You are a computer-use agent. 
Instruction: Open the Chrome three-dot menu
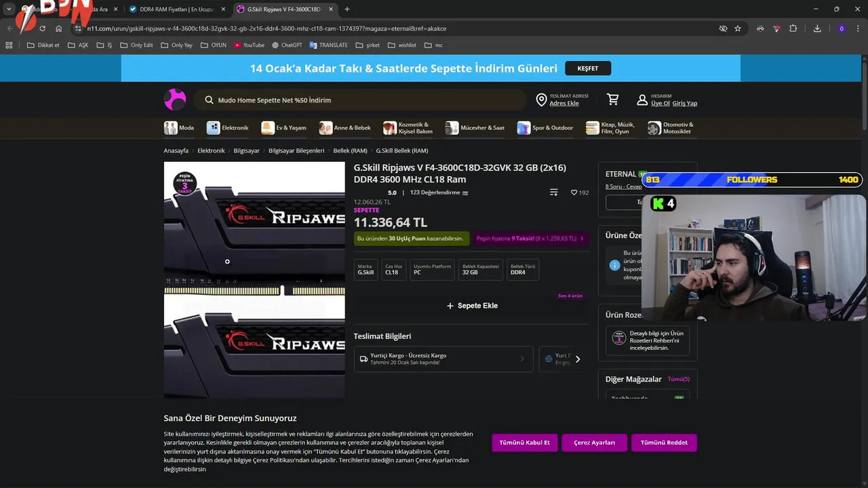pos(859,28)
